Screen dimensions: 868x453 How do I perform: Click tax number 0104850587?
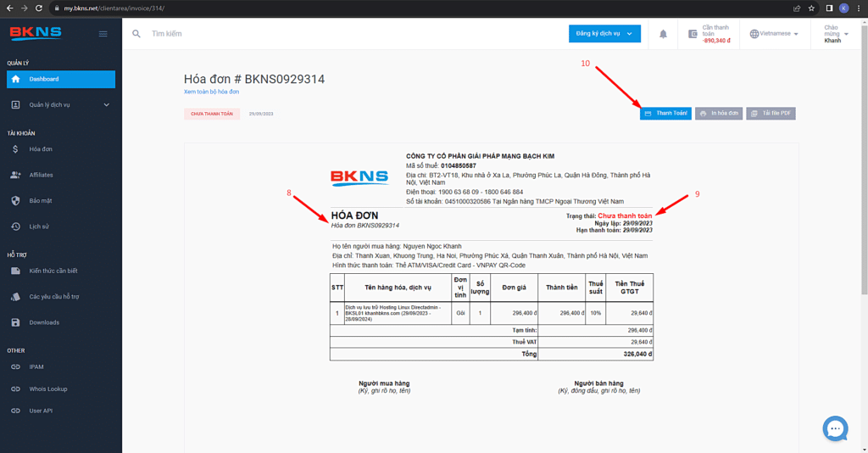[x=459, y=165]
